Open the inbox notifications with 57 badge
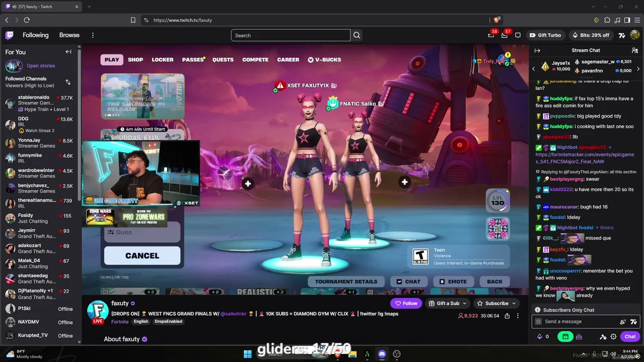The height and width of the screenshot is (362, 644). 505,35
